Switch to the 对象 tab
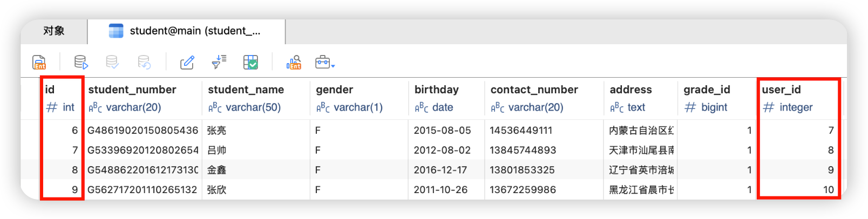 54,31
